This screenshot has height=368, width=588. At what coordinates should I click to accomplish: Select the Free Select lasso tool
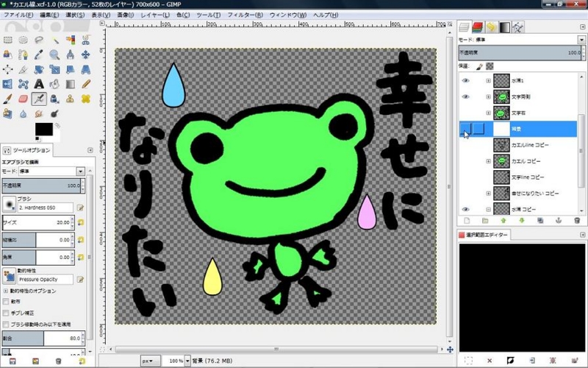point(39,40)
